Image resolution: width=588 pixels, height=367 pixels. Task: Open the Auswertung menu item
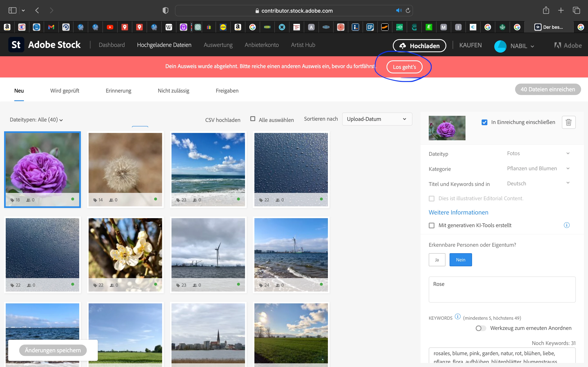click(x=218, y=45)
